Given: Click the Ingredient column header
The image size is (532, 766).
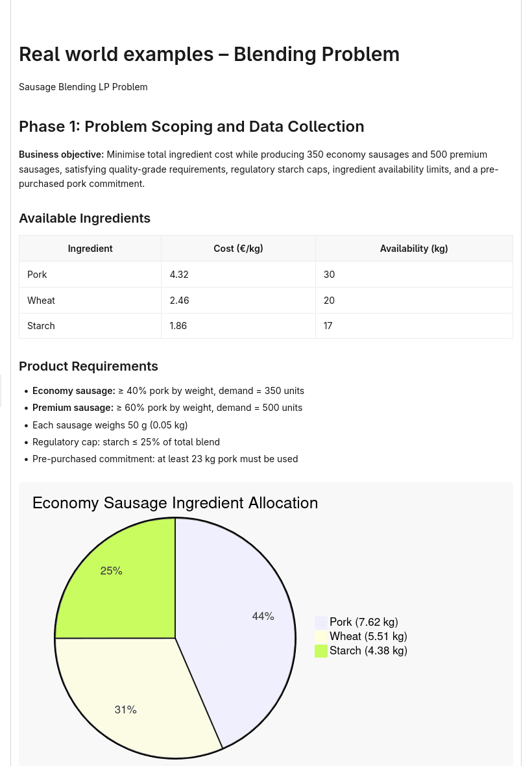Looking at the screenshot, I should [x=90, y=249].
